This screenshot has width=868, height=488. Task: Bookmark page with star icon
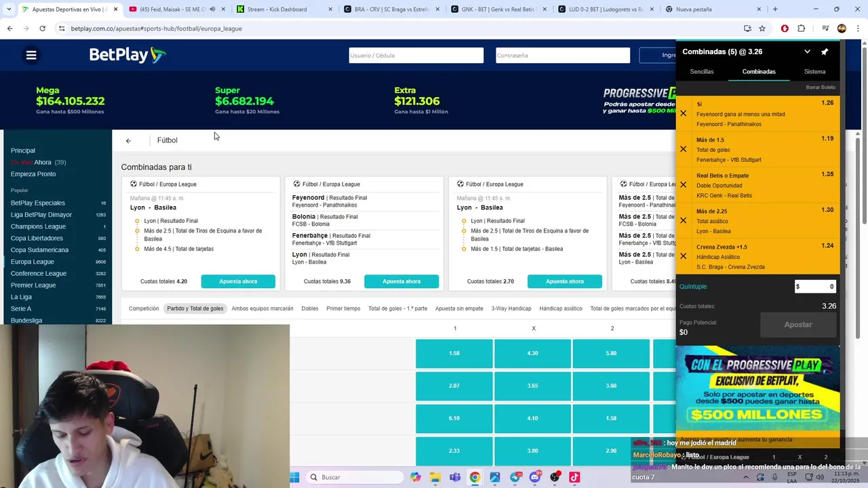[x=762, y=28]
